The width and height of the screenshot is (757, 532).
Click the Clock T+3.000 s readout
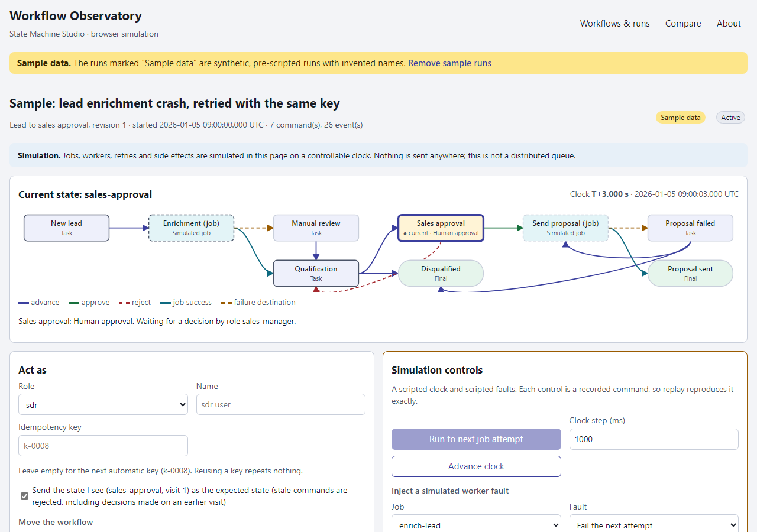click(654, 194)
